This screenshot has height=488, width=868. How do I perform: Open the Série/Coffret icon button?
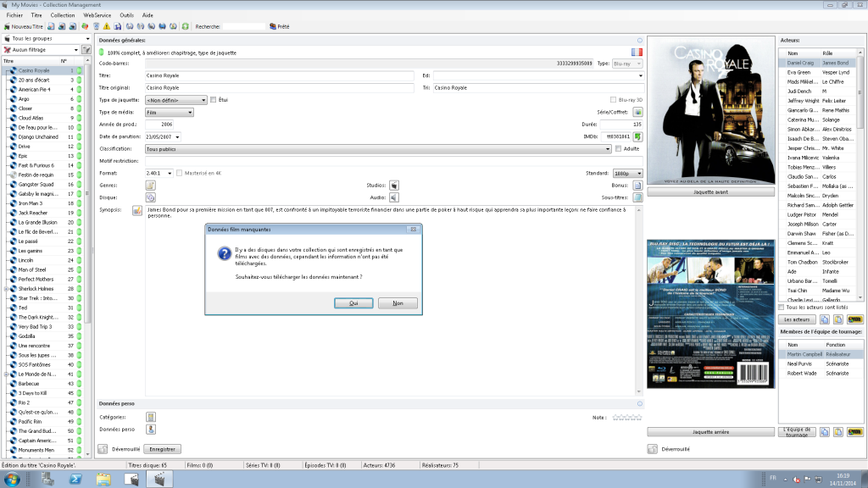tap(637, 113)
